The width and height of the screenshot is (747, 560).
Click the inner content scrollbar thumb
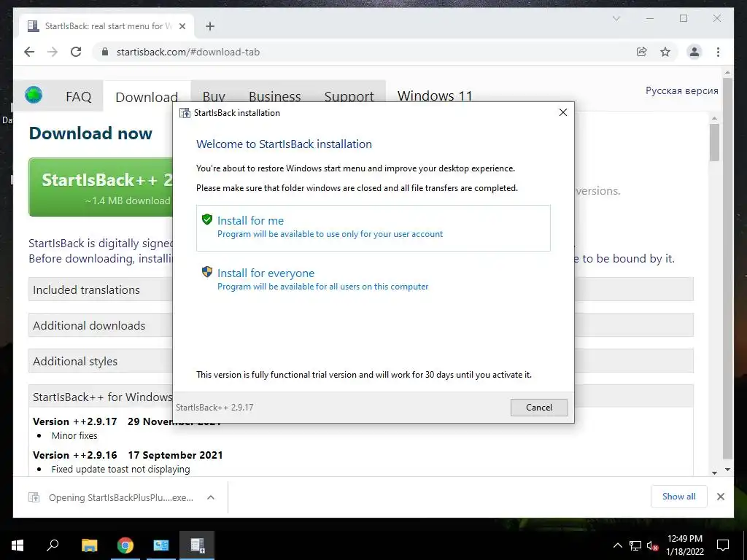[x=714, y=143]
